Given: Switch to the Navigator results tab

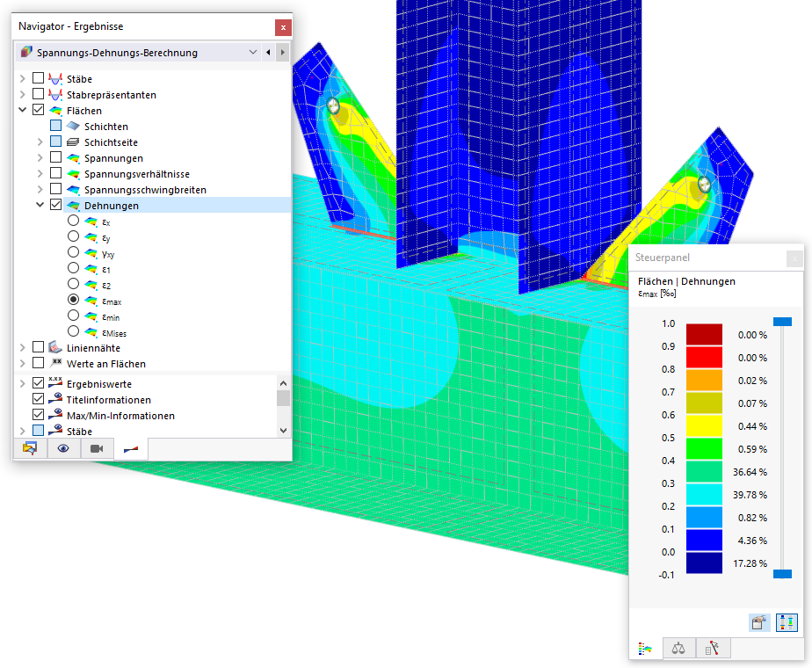Looking at the screenshot, I should [131, 448].
